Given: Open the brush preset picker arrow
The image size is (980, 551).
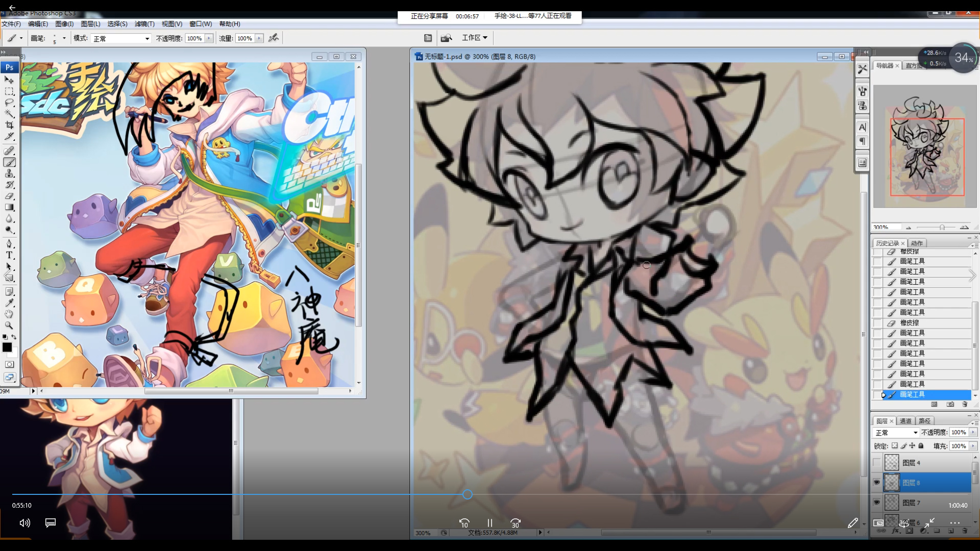Looking at the screenshot, I should pos(64,38).
